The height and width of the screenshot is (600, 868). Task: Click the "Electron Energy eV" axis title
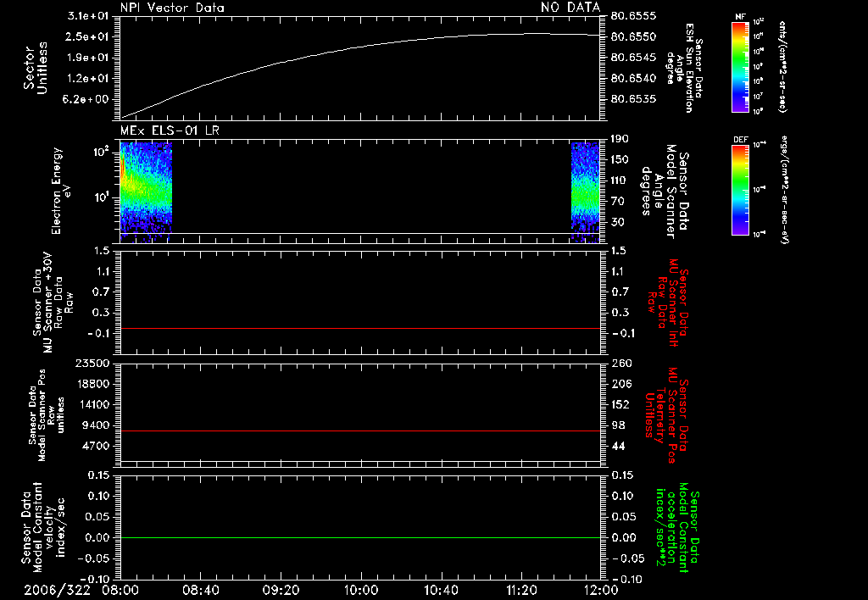pyautogui.click(x=61, y=191)
